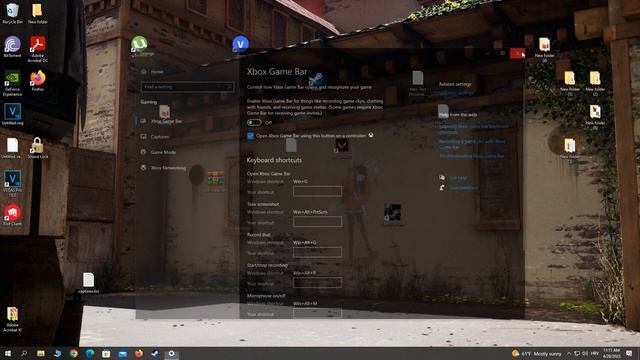Click the taskbar clock and date
This screenshot has height=360, width=640.
tap(611, 353)
